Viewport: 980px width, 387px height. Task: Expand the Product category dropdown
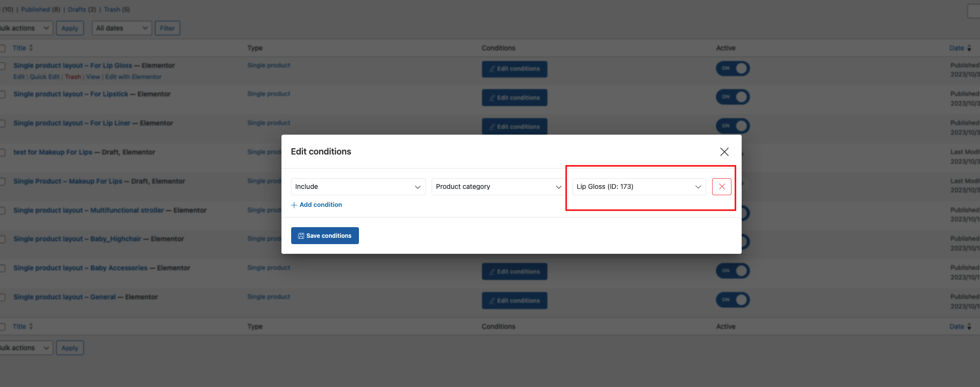498,186
